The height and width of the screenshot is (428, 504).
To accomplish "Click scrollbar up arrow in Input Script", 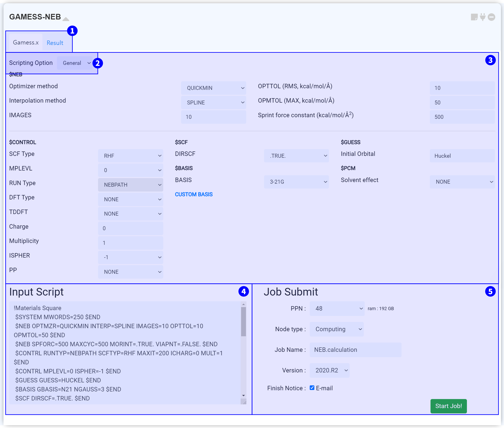I will pos(243,304).
